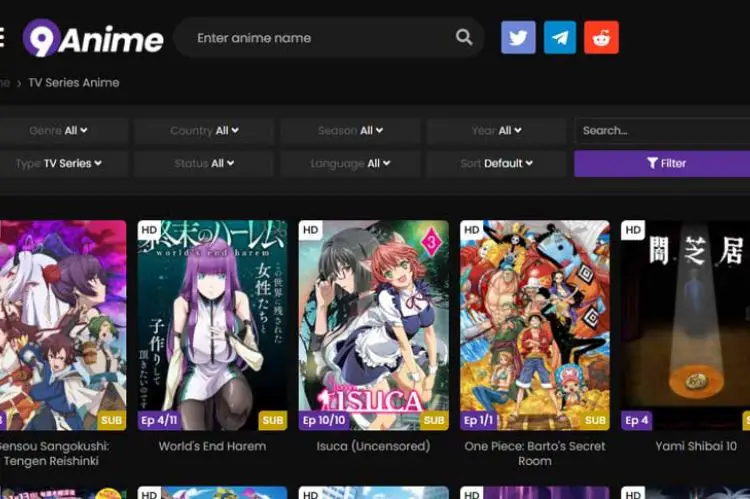750x499 pixels.
Task: Click the HD badge on Yami Shibai poster
Action: [633, 230]
